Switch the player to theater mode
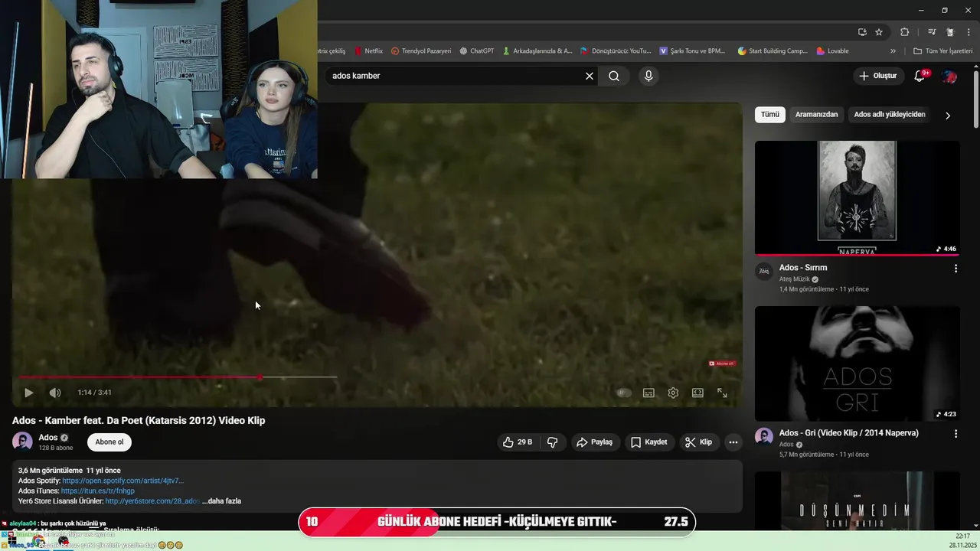This screenshot has width=980, height=551. tap(697, 393)
